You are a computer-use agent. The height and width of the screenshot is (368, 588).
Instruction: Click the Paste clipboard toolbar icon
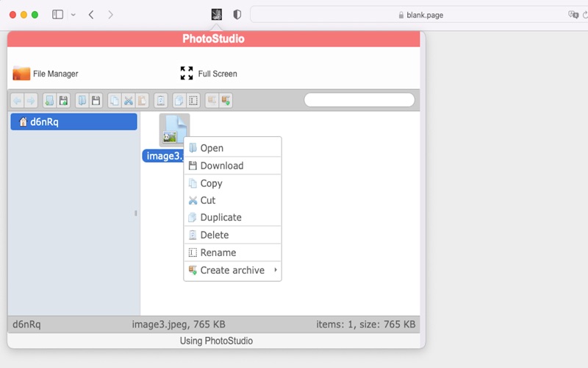tap(142, 101)
